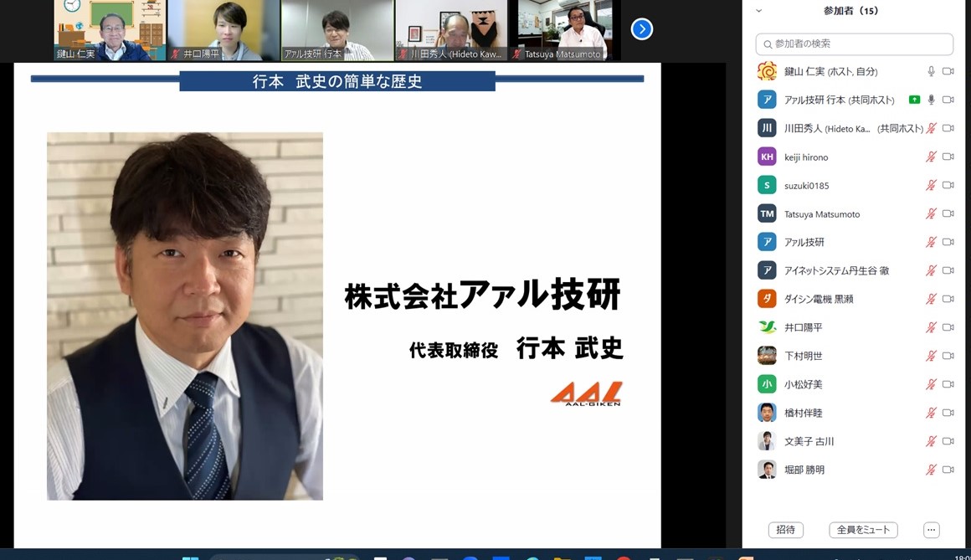Click the AAL-GIKEN logo on slide
971x560 pixels.
(586, 394)
